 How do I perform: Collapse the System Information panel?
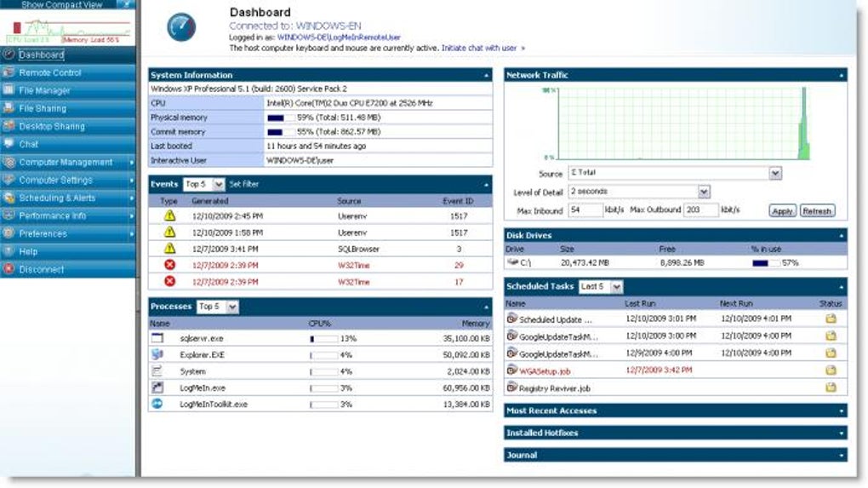pos(487,75)
